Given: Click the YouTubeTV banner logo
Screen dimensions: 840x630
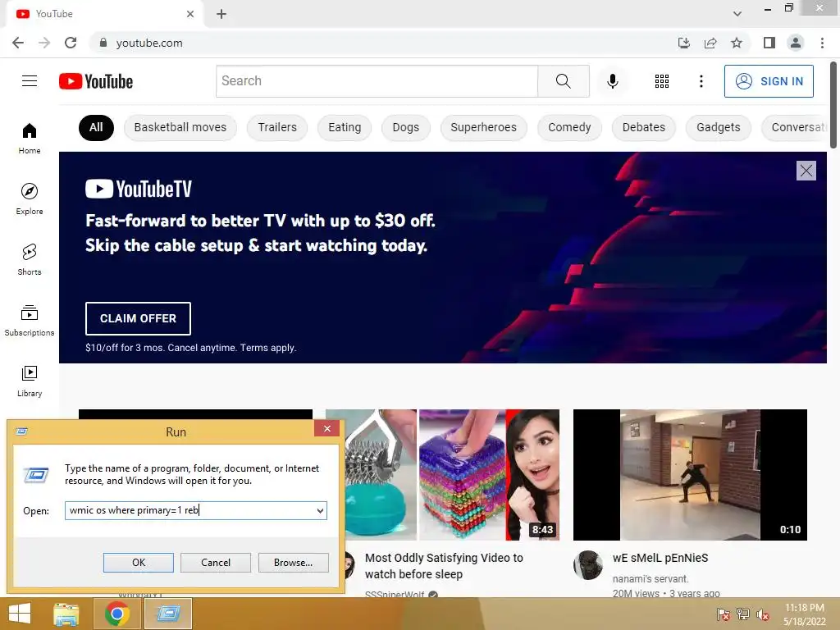Looking at the screenshot, I should coord(138,189).
